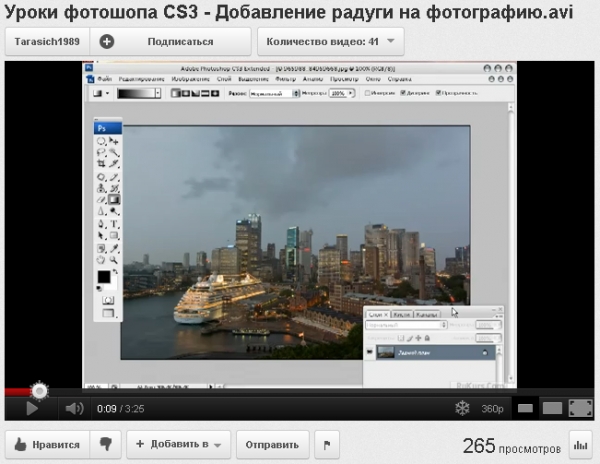Image resolution: width=600 pixels, height=464 pixels.
Task: Select the History Brush tool
Action: (x=114, y=188)
